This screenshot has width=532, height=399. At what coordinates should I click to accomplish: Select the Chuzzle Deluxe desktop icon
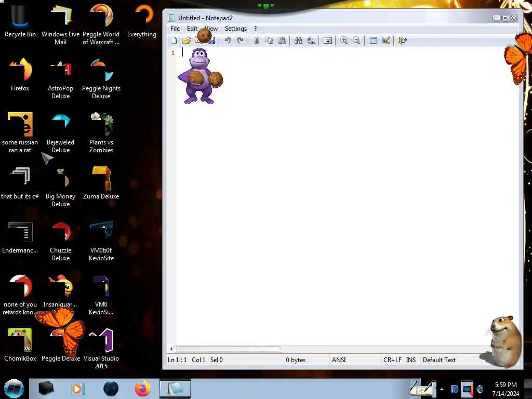point(60,241)
